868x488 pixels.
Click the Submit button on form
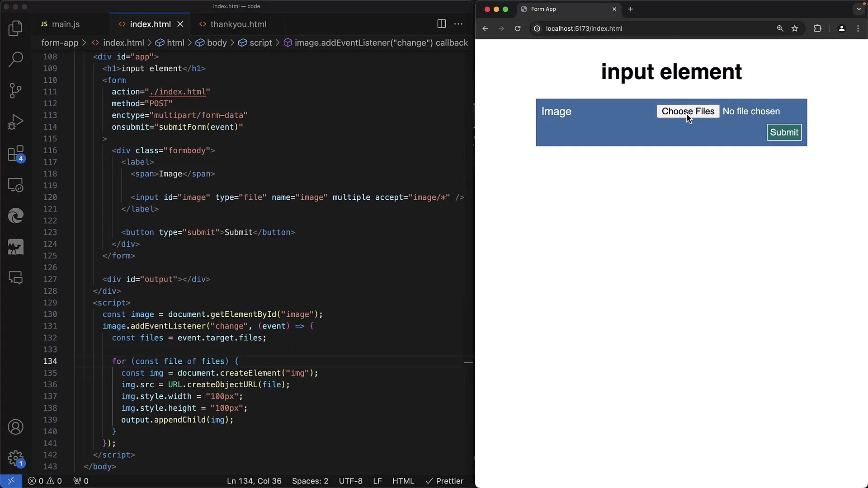coord(784,132)
